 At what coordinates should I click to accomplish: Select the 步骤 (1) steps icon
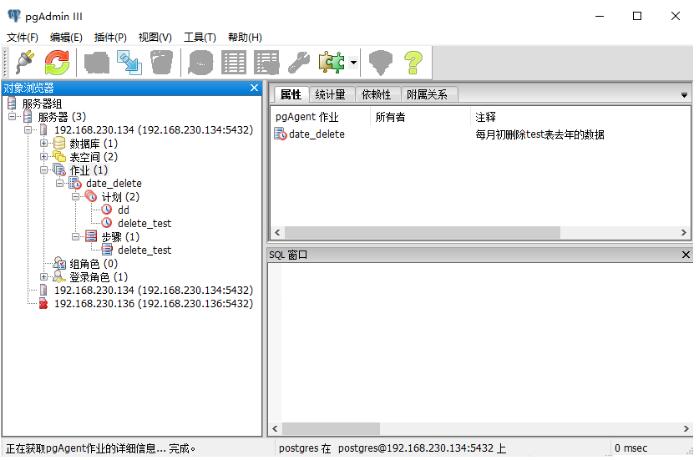(91, 236)
